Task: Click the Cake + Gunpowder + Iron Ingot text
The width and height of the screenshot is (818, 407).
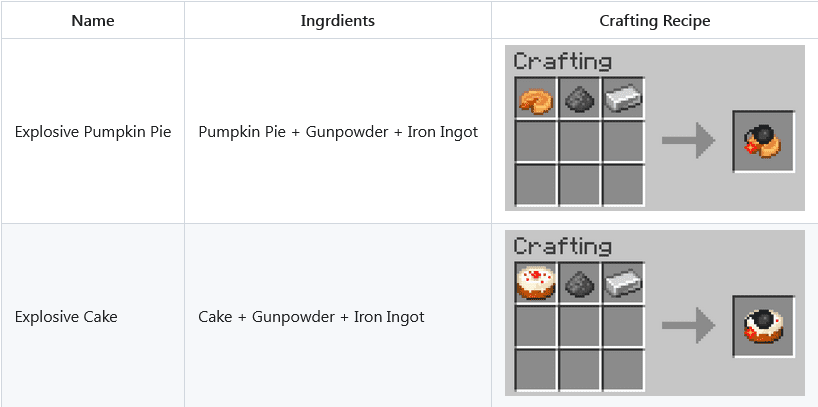Action: coord(311,317)
